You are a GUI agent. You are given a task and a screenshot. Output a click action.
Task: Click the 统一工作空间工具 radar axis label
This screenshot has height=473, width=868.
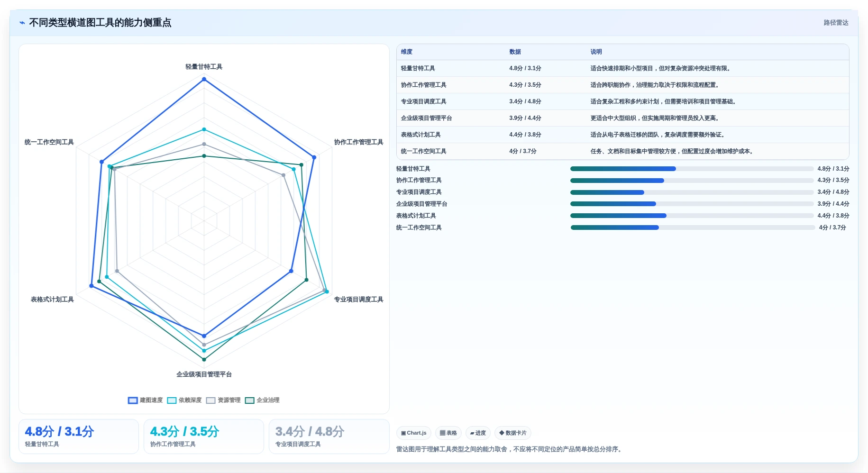pyautogui.click(x=49, y=142)
